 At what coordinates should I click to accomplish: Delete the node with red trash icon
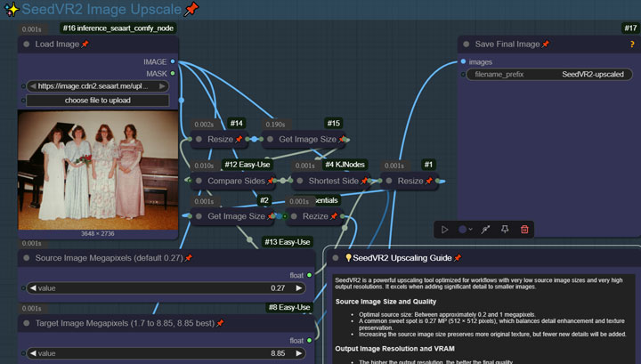524,230
